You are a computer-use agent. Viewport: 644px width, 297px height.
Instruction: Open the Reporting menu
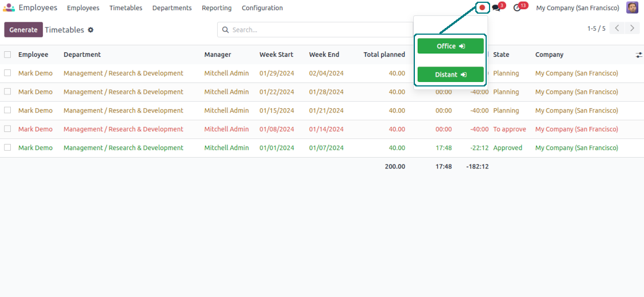click(x=217, y=8)
